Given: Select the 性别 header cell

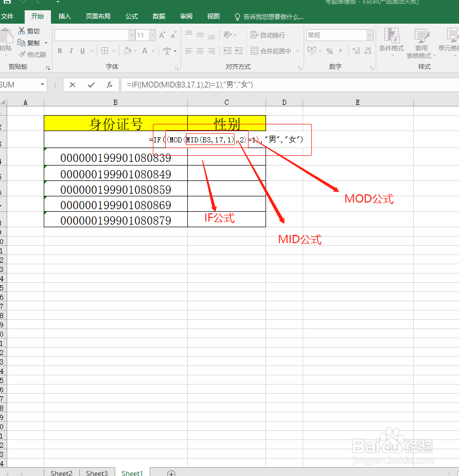Looking at the screenshot, I should click(x=226, y=123).
